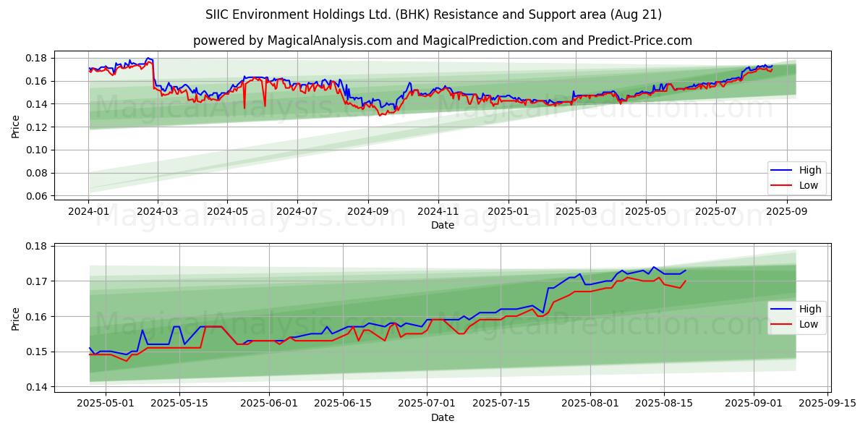Select the 2025-09 tick in the yearly chart
The height and width of the screenshot is (434, 868).
point(787,212)
